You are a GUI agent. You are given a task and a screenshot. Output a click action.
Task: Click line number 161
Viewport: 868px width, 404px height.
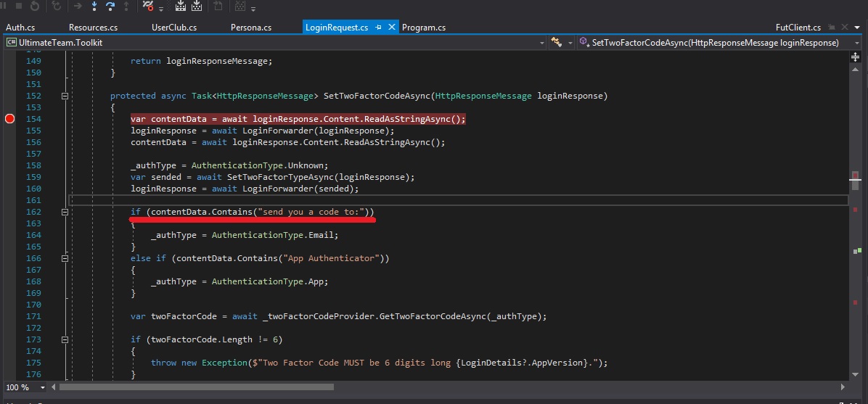(33, 200)
